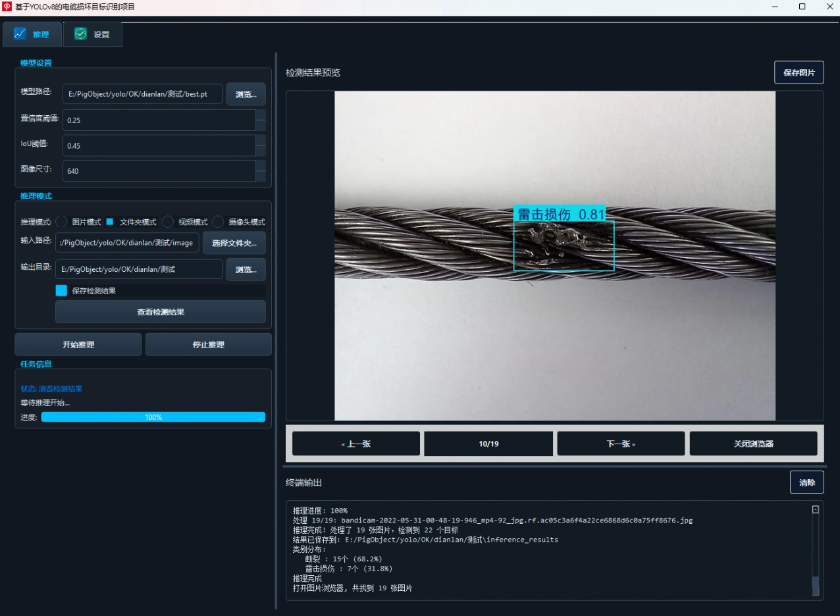Click the 10/19 image counter

(x=488, y=444)
